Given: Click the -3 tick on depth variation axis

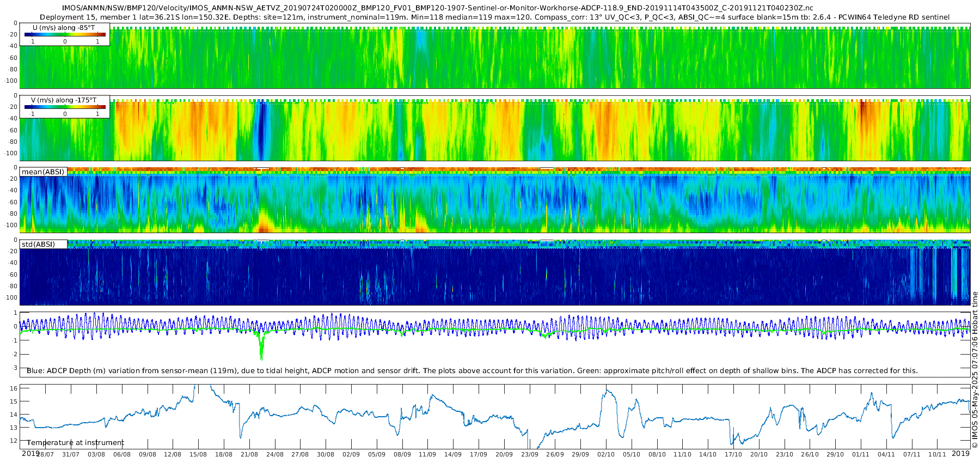Looking at the screenshot, I should pos(14,368).
